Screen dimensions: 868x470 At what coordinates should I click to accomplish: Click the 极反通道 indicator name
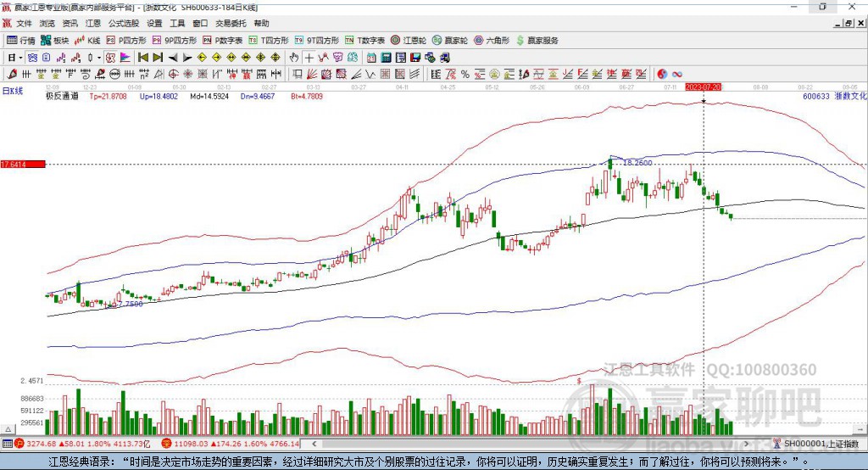pos(62,96)
